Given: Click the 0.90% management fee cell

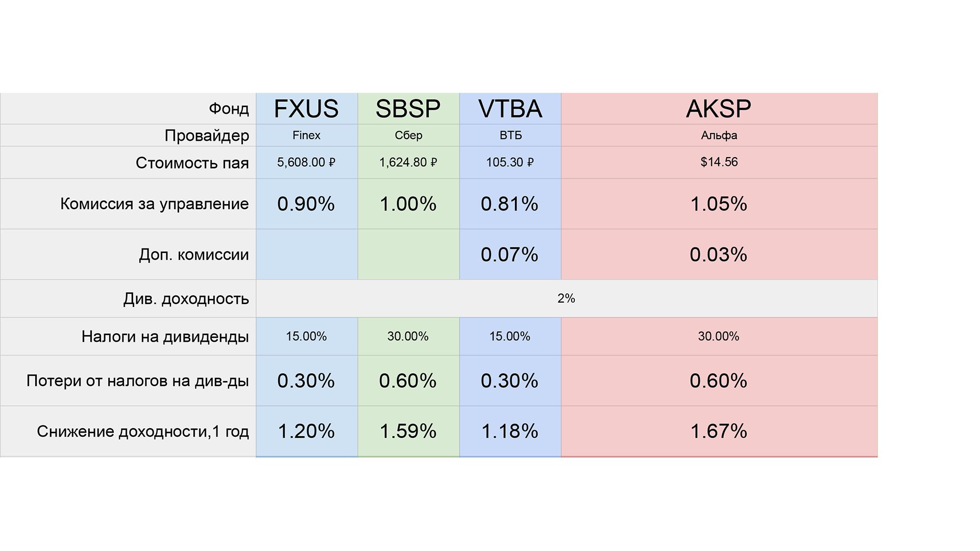Looking at the screenshot, I should [x=306, y=204].
